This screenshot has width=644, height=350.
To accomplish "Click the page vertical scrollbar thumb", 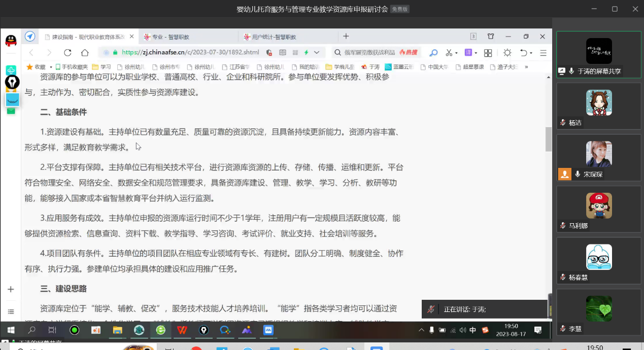I will pos(548,138).
